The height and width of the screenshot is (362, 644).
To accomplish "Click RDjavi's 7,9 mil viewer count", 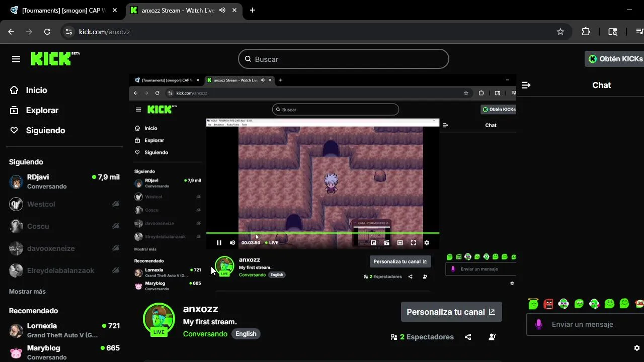I will 106,177.
